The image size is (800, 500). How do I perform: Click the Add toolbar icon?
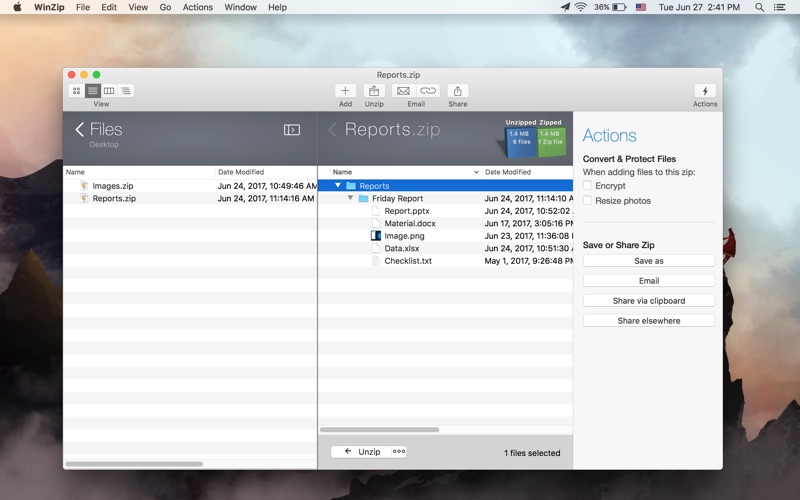tap(345, 91)
